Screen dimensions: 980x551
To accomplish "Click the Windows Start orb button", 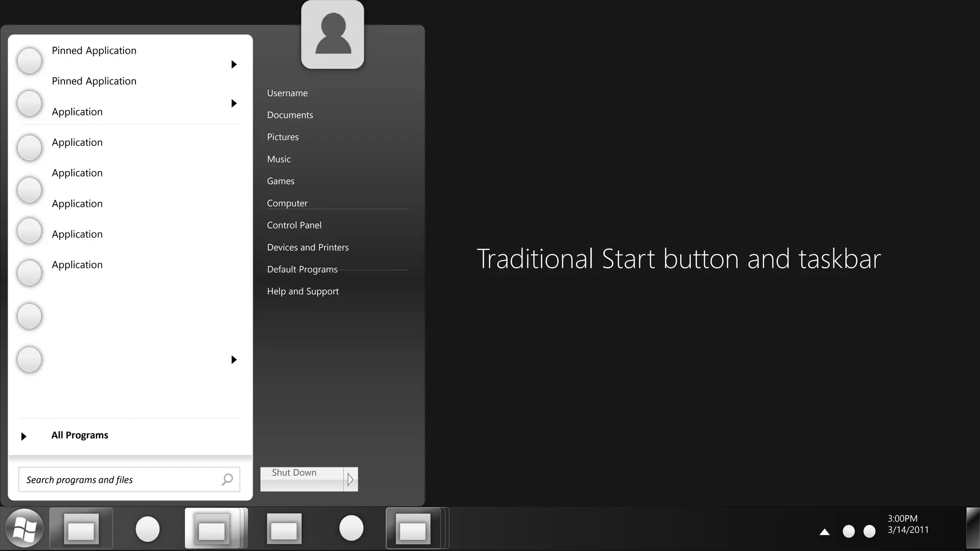I will [24, 529].
